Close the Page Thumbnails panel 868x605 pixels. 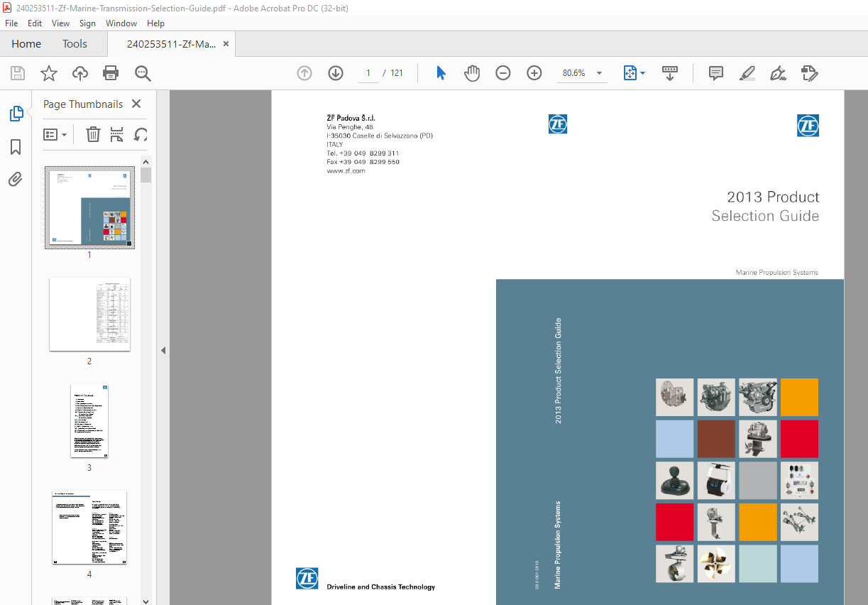click(x=136, y=104)
